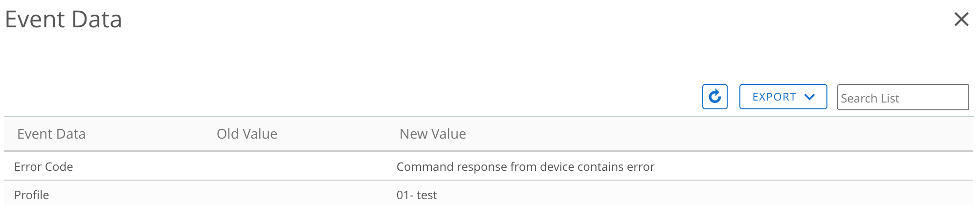Click the word 'error' in the Error Code row value
The height and width of the screenshot is (205, 980).
(641, 167)
